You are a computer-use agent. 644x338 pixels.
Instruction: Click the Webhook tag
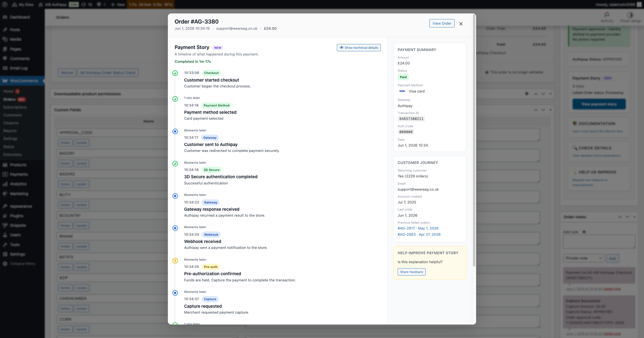(211, 235)
